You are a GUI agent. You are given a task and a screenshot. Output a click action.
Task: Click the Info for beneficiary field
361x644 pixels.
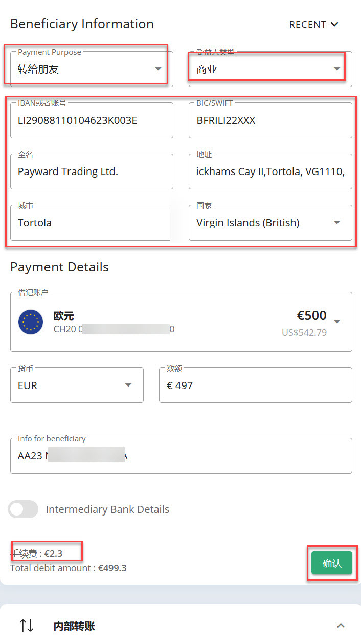[181, 456]
